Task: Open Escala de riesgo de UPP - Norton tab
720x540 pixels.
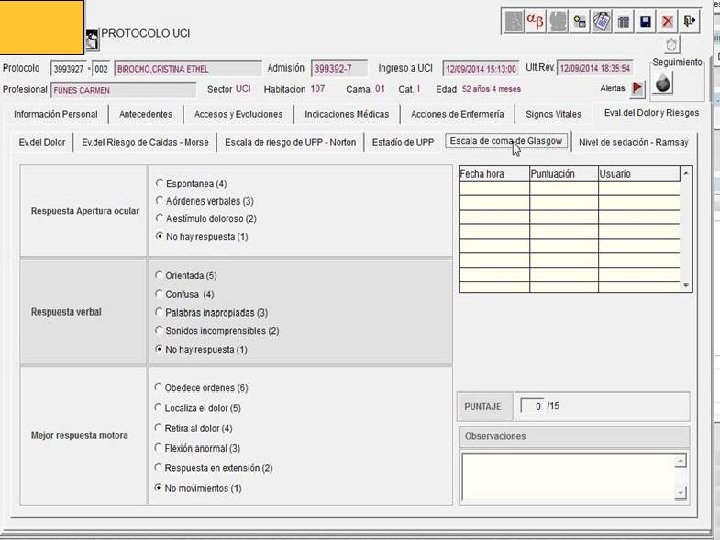Action: 290,142
